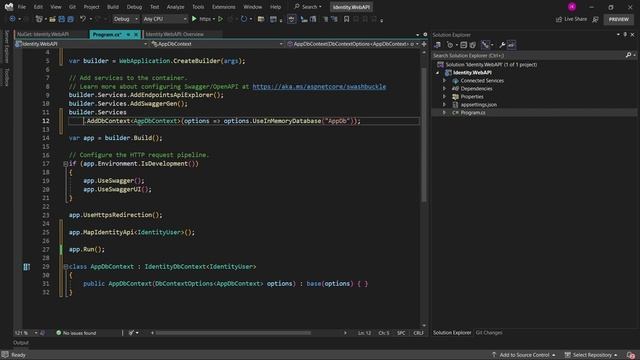Click the highlighted toolbar icon left of indent icons
The image size is (640, 360).
(291, 19)
